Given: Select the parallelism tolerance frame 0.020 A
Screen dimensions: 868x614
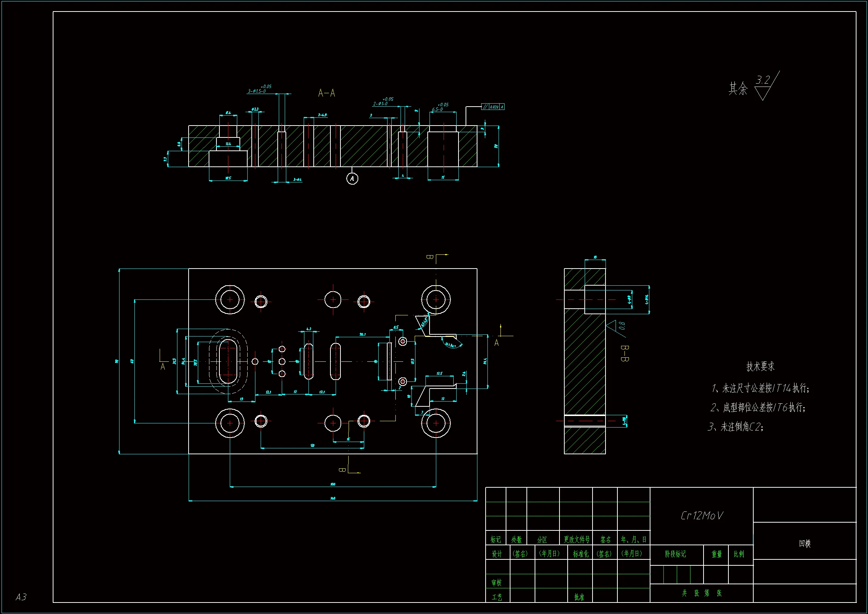Looking at the screenshot, I should coord(493,107).
